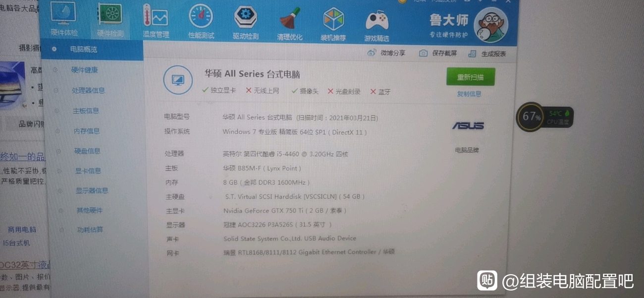Screen dimensions: 644x298
Task: Click the 独立显卡 status indicator
Action: click(219, 90)
